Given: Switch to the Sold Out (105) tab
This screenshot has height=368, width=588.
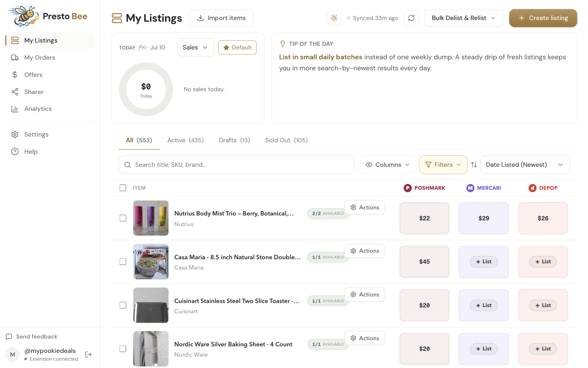Looking at the screenshot, I should coord(286,140).
